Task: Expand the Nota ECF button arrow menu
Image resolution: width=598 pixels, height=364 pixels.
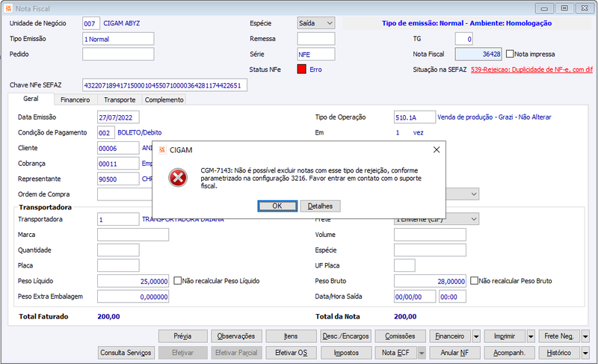Action: pyautogui.click(x=422, y=353)
